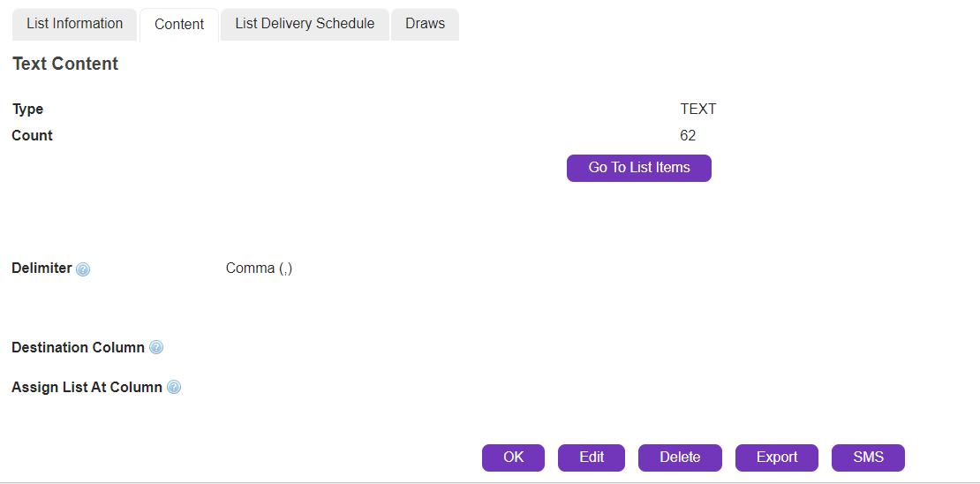
Task: Delete this list using Delete button
Action: coord(680,458)
